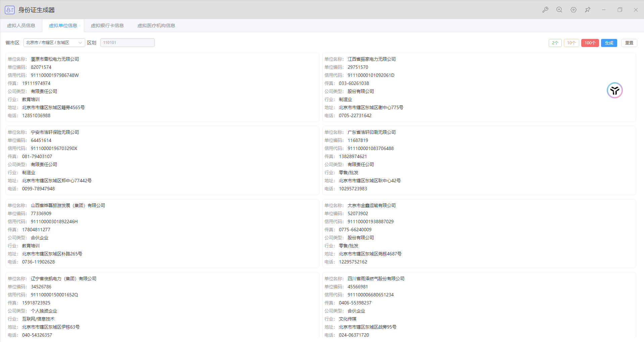Restore the window using the maximize icon
The height and width of the screenshot is (342, 644).
(620, 10)
